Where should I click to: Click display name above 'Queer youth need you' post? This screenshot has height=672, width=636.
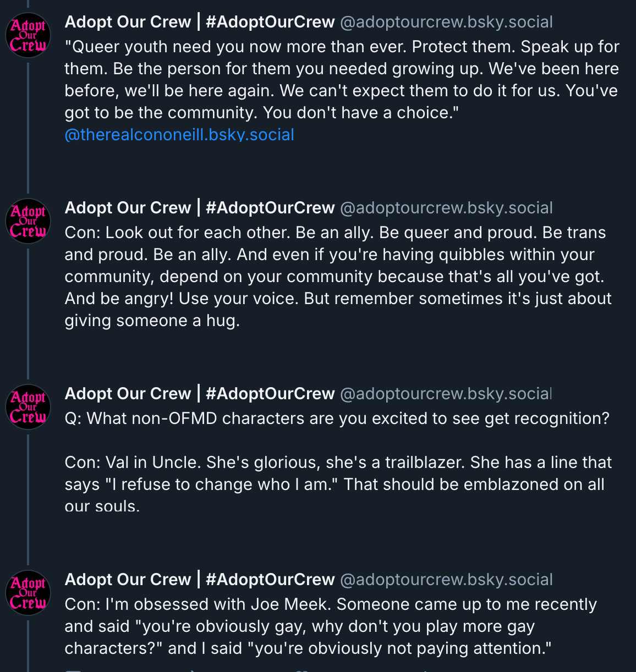point(199,22)
